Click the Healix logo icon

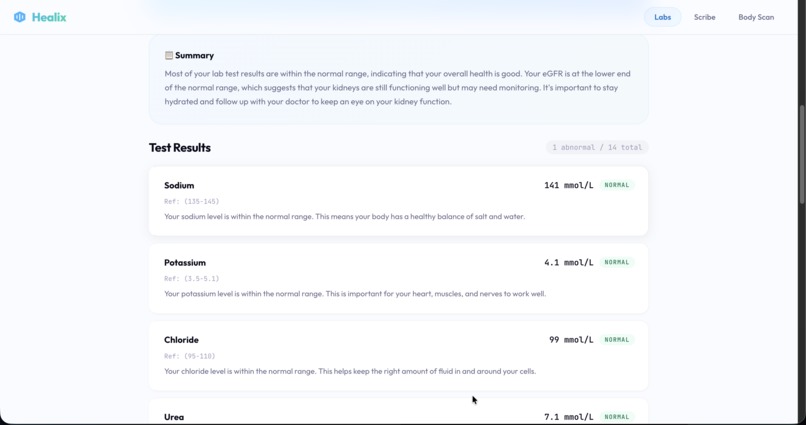tap(20, 17)
